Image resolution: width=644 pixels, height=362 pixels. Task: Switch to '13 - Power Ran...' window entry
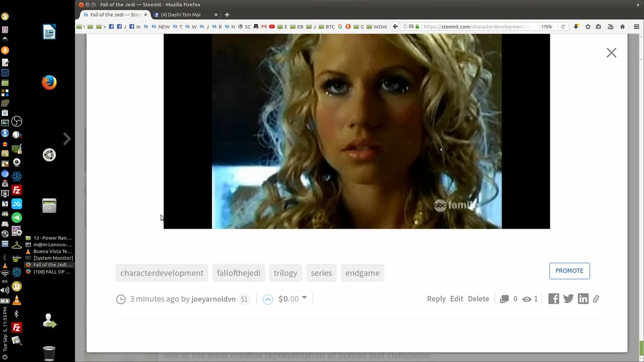(49, 238)
